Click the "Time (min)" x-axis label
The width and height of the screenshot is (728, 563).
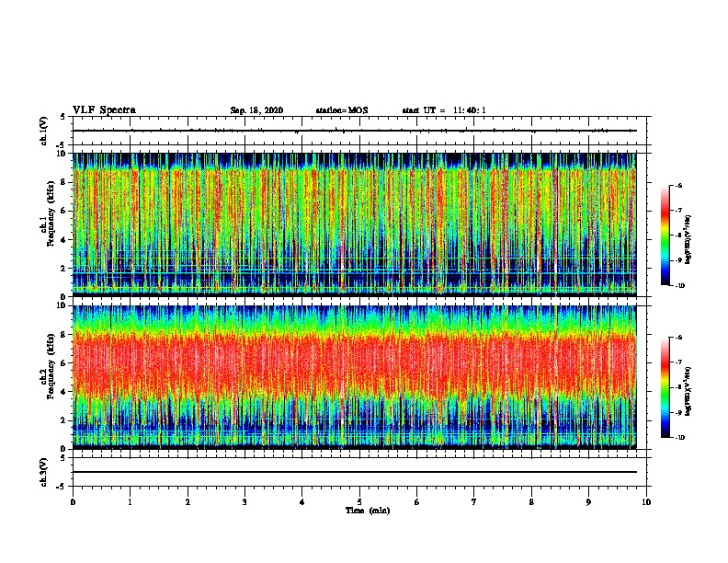click(x=368, y=511)
